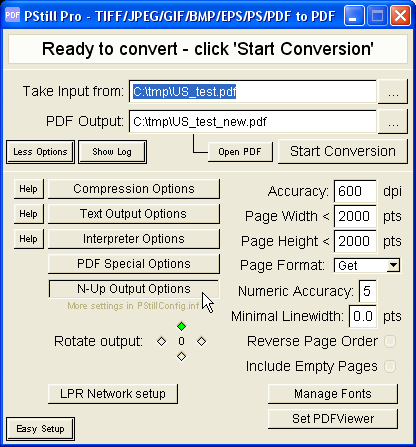Viewport: 416px width, 447px height.
Task: Collapse panel with Less Options
Action: (x=40, y=152)
